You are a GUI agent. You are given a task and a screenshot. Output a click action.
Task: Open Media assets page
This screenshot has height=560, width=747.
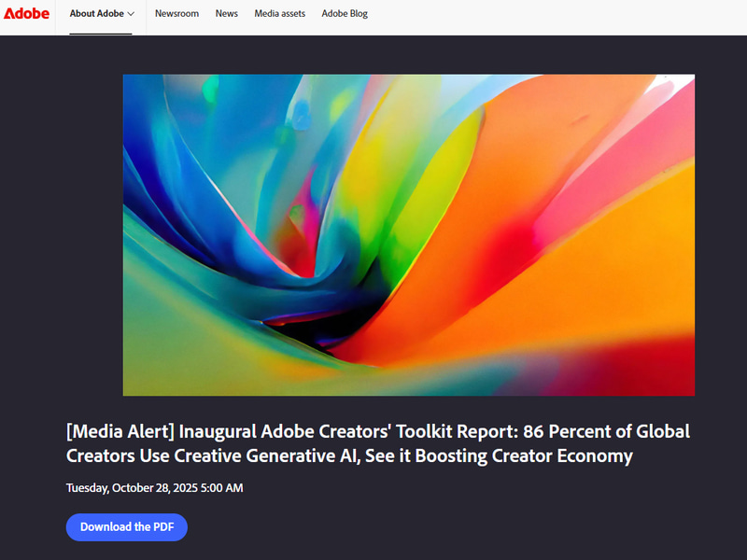coord(279,14)
